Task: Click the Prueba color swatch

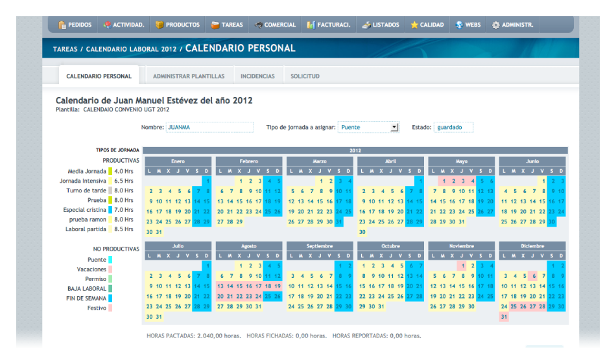Action: click(110, 200)
